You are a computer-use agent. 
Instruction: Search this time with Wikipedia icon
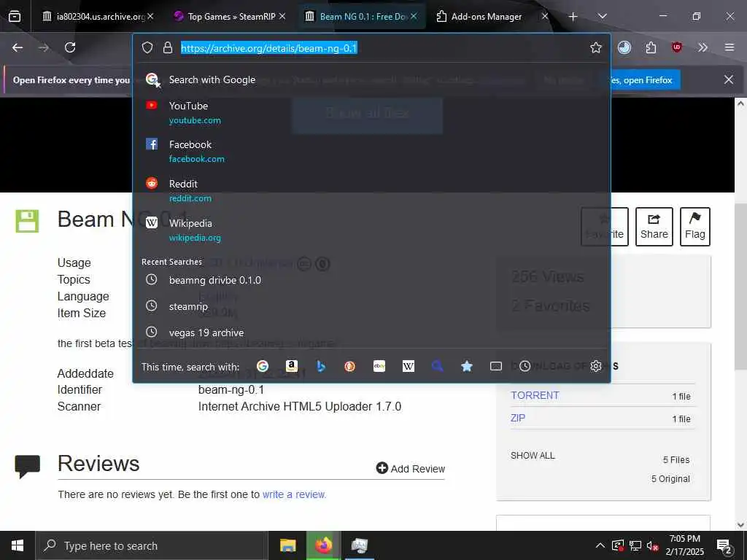409,366
